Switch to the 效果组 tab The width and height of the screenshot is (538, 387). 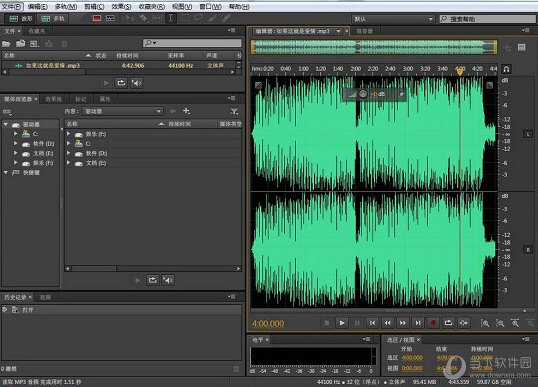tap(54, 99)
